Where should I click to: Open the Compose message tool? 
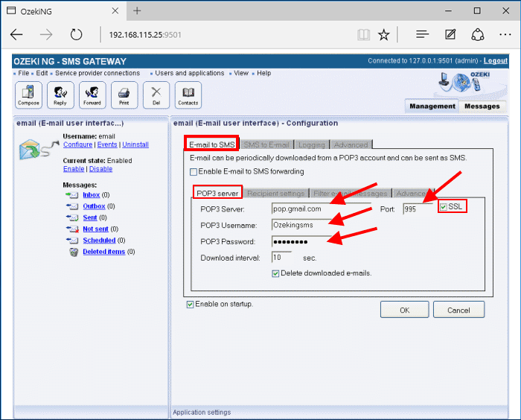click(x=28, y=95)
